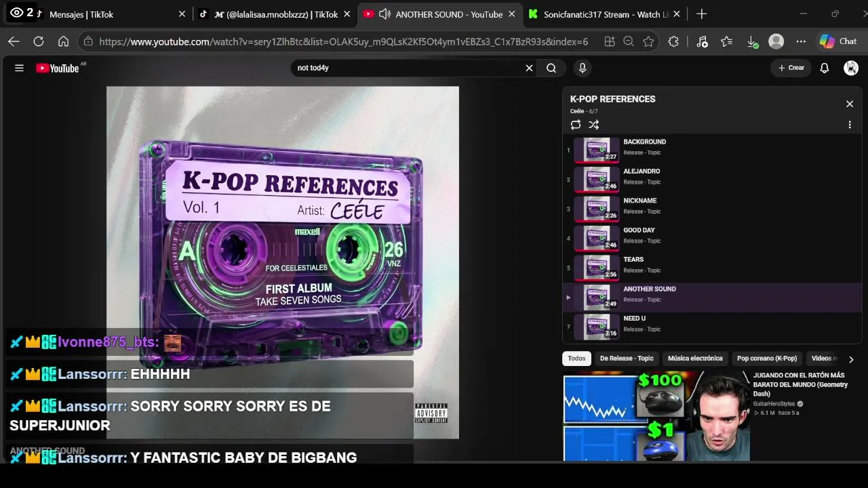Open the YouTube account avatar menu
This screenshot has height=488, width=868.
[851, 68]
